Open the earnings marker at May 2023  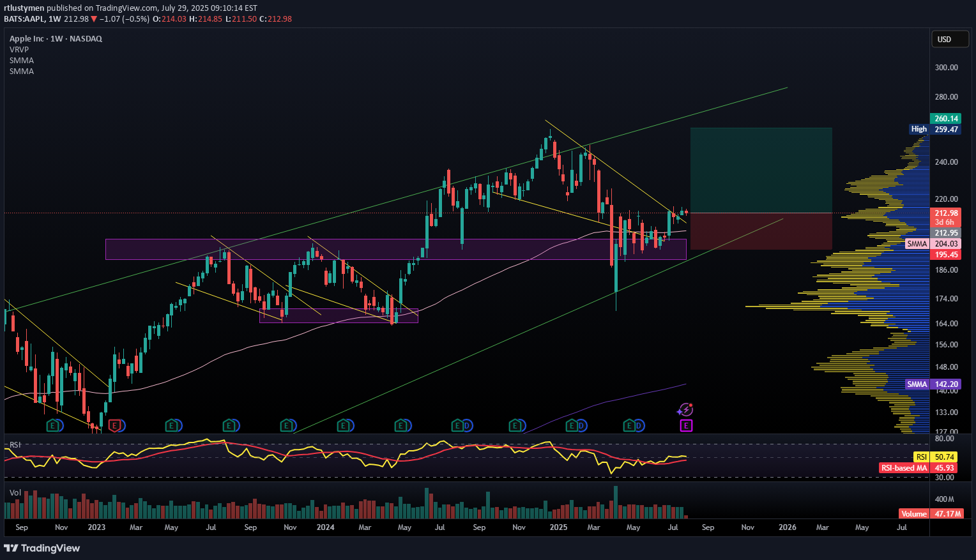pos(171,425)
